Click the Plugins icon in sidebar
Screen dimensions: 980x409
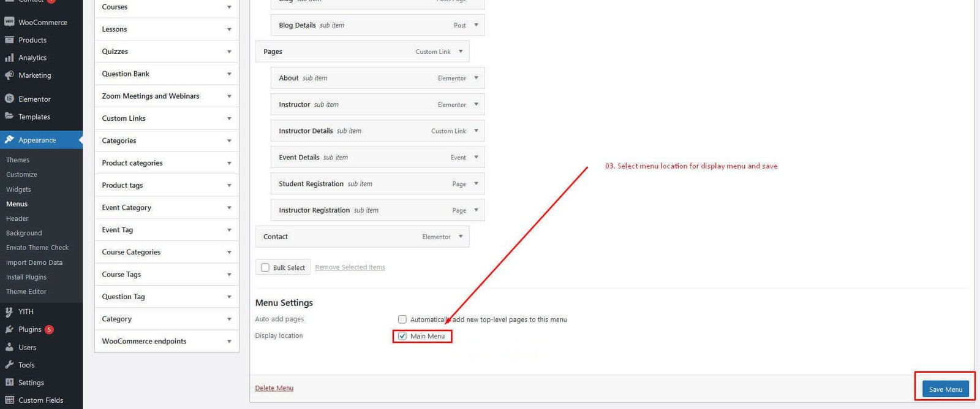tap(9, 329)
